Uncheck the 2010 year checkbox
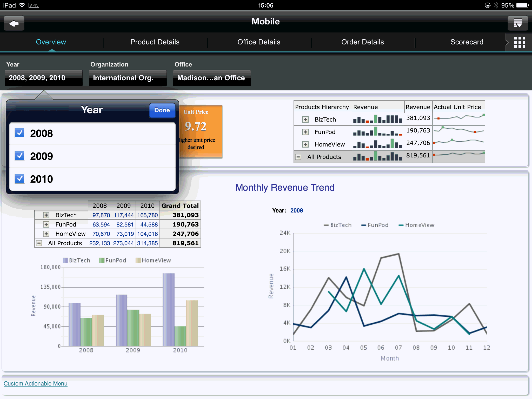This screenshot has width=532, height=399. [20, 179]
